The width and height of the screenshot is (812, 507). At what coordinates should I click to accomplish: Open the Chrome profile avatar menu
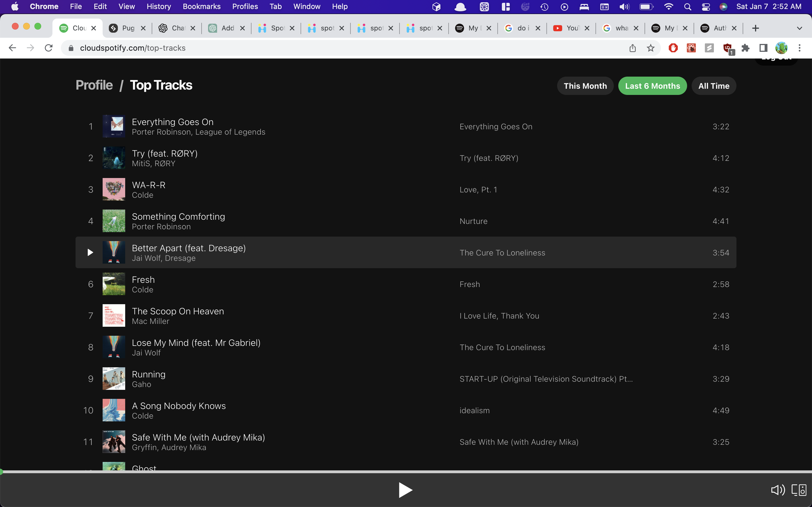click(782, 48)
